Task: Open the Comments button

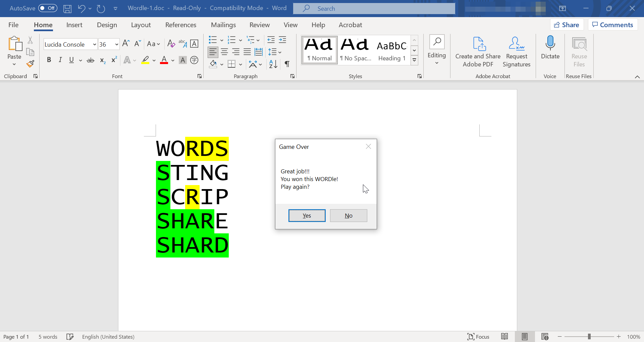Action: coord(613,25)
